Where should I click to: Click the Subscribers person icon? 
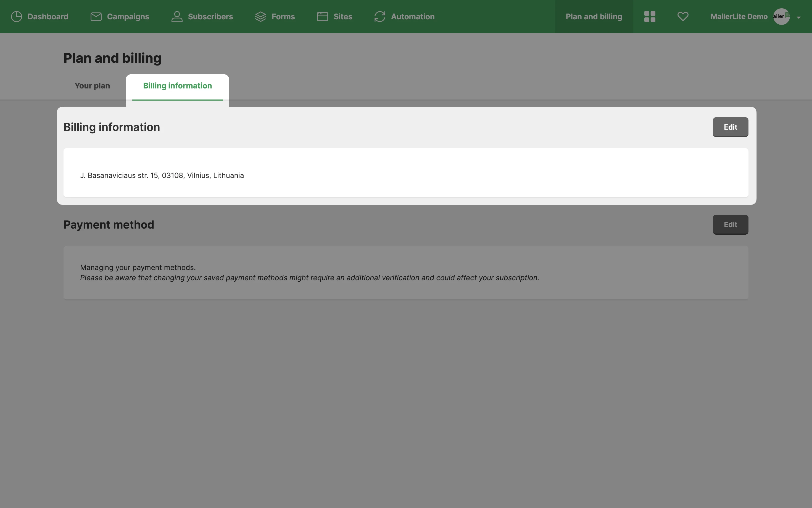(x=177, y=17)
